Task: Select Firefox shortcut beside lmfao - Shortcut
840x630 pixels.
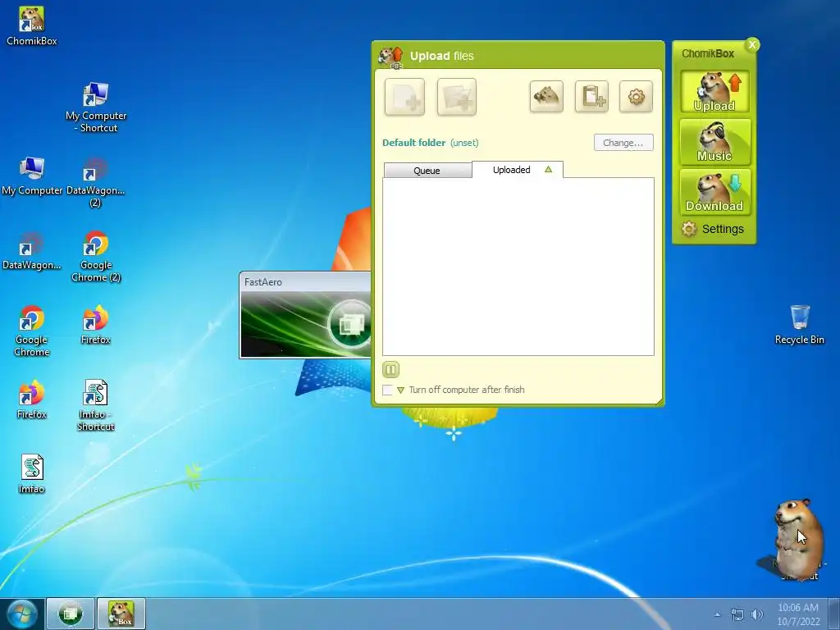Action: click(x=32, y=399)
